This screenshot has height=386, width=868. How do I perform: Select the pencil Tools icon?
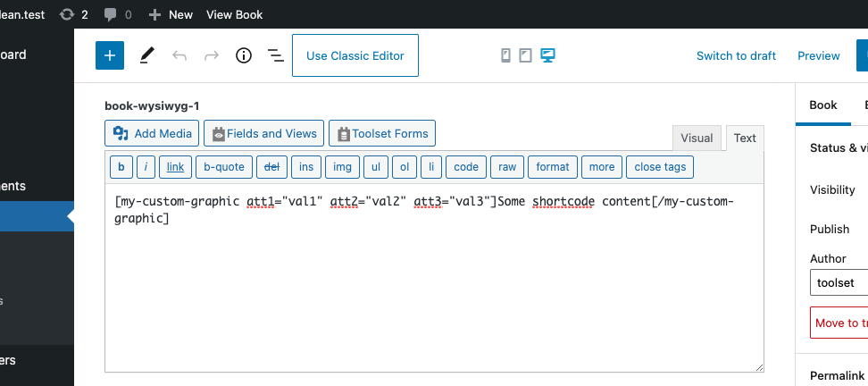coord(146,55)
